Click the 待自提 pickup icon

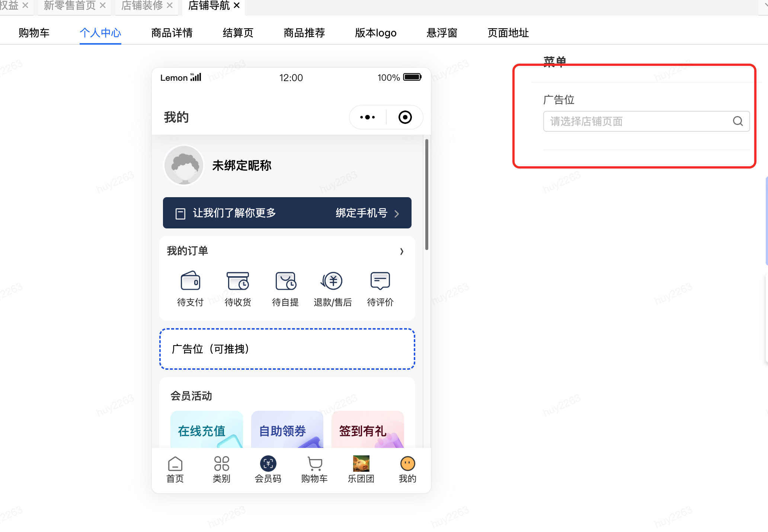click(x=285, y=281)
